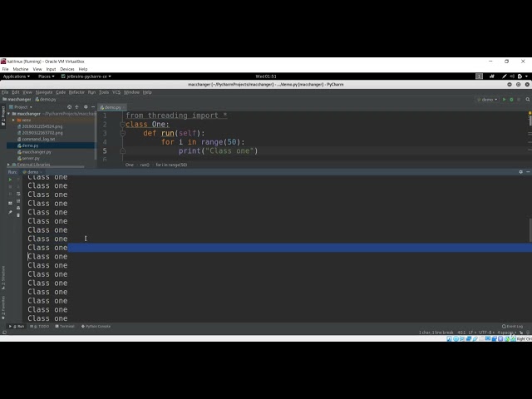Click the UTF-8 encoding in status bar
532x399 pixels.
point(485,332)
